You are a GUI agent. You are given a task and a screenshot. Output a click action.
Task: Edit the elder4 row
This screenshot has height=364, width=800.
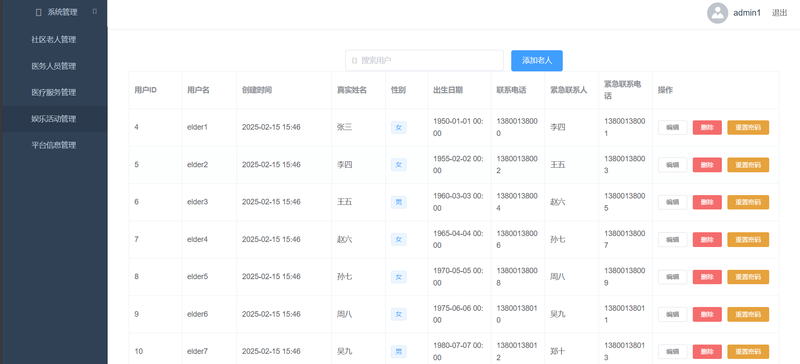pos(672,239)
